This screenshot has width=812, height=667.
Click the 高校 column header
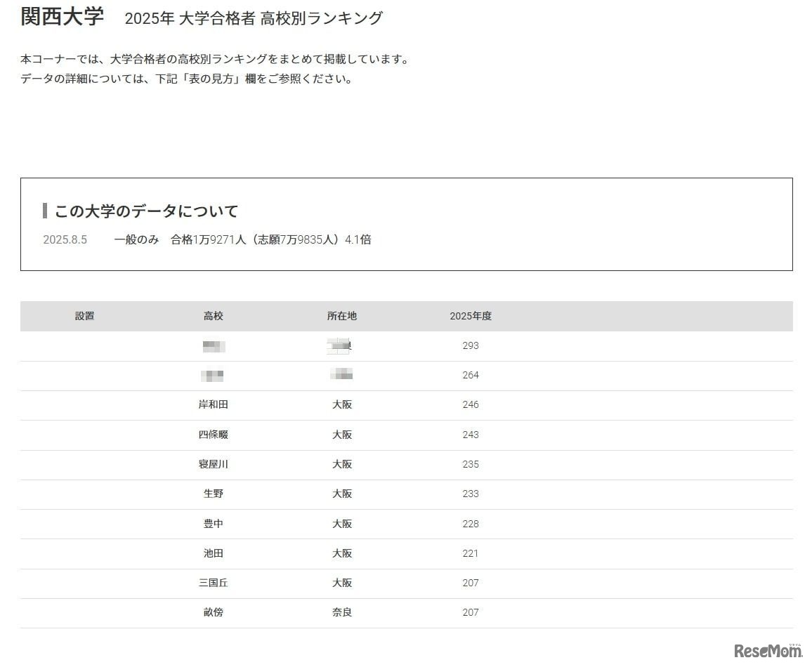pyautogui.click(x=214, y=316)
